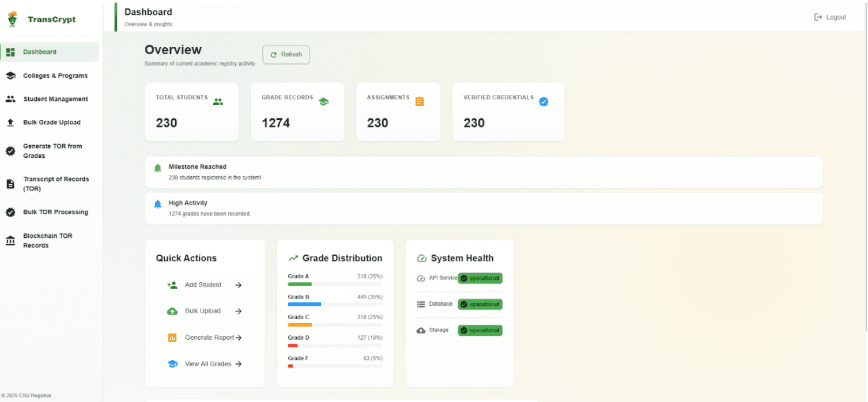The width and height of the screenshot is (868, 402).
Task: Click the Student Management people icon
Action: coord(10,99)
